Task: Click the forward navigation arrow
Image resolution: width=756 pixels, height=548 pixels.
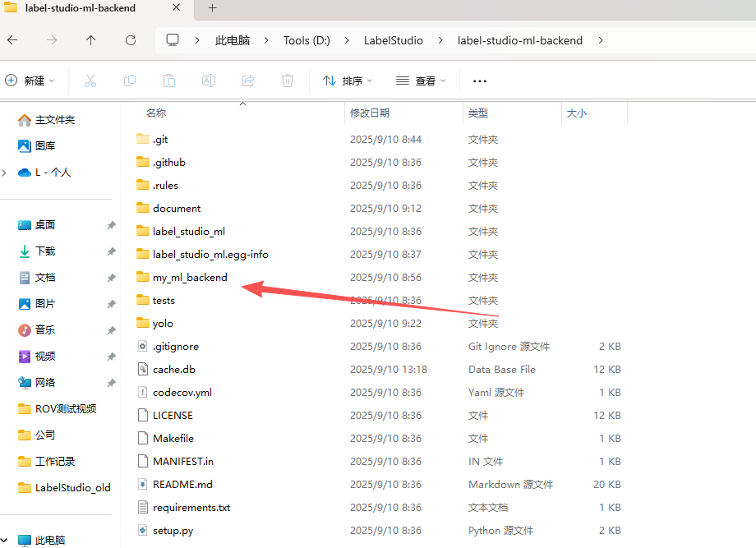Action: coord(52,40)
